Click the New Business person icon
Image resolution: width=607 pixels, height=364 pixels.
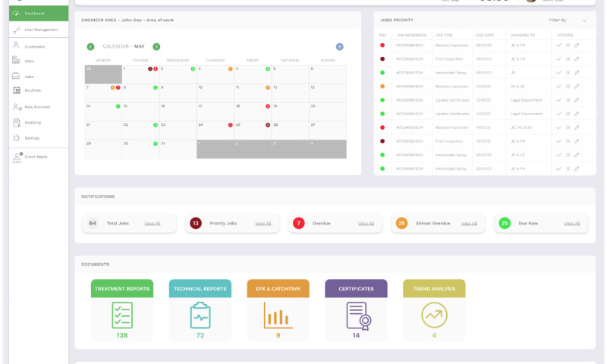[x=17, y=107]
